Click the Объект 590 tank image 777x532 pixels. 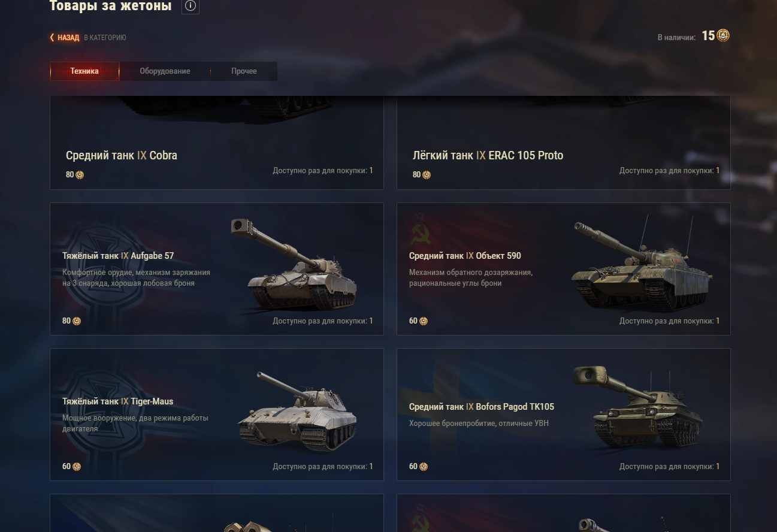click(x=642, y=264)
